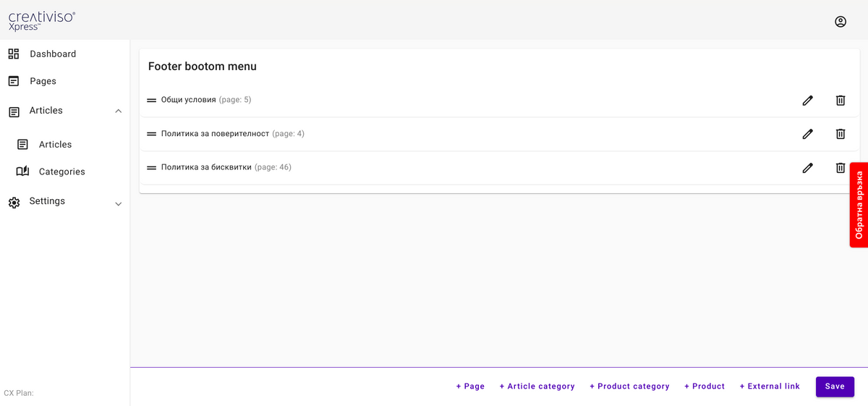The width and height of the screenshot is (868, 406).
Task: Click drag handle for Политика за бисквитки
Action: coord(152,168)
